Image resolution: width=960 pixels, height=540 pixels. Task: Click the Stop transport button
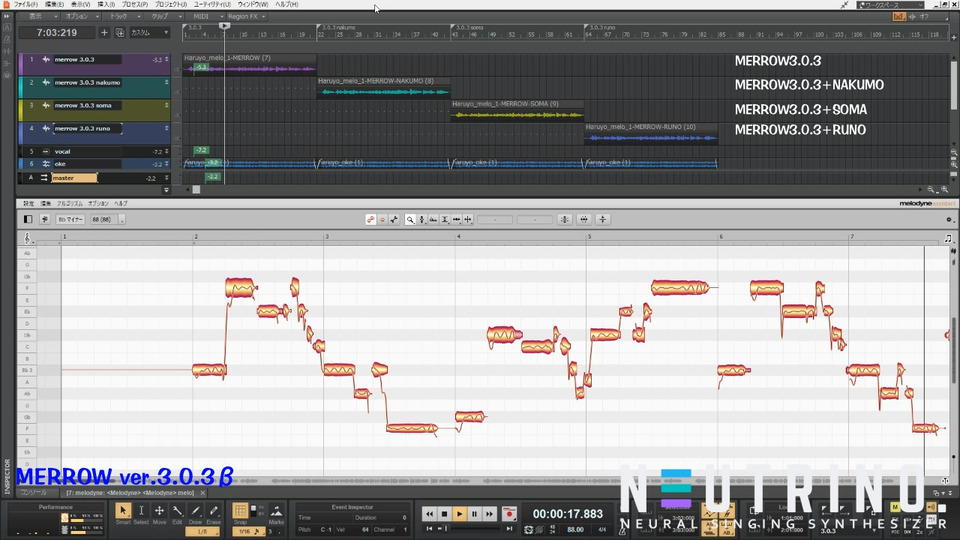coord(444,513)
